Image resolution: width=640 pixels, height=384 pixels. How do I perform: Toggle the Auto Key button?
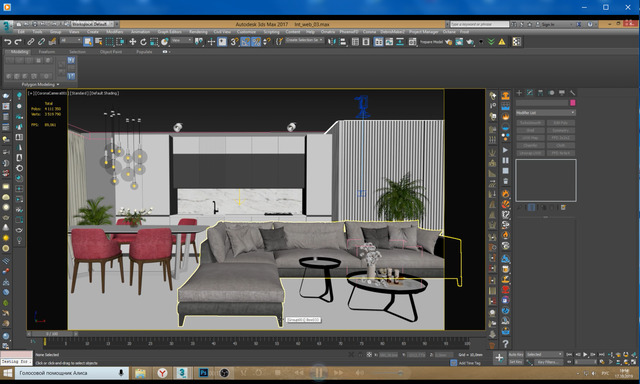[516, 355]
